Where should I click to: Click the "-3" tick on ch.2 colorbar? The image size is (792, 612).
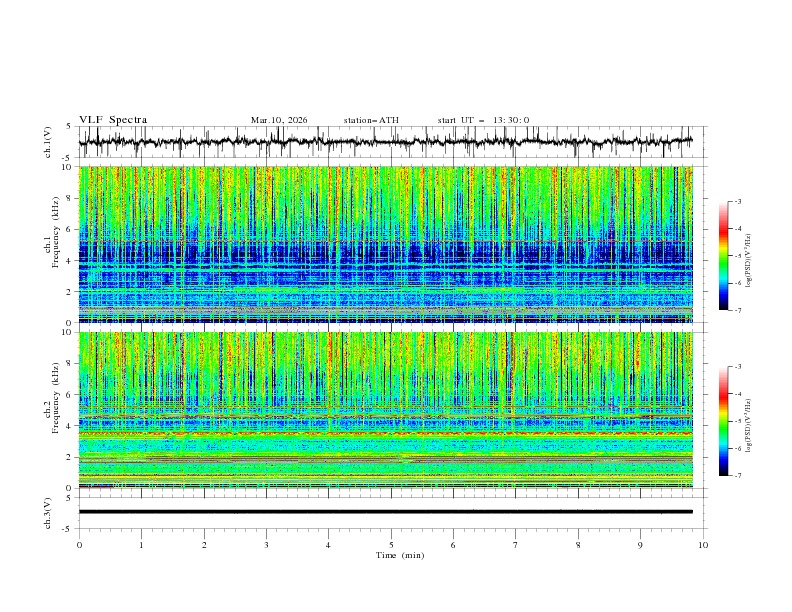pyautogui.click(x=737, y=367)
